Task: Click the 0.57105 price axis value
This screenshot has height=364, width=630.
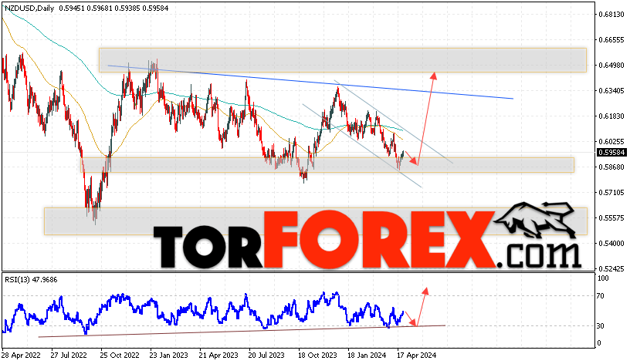Action: tap(612, 193)
